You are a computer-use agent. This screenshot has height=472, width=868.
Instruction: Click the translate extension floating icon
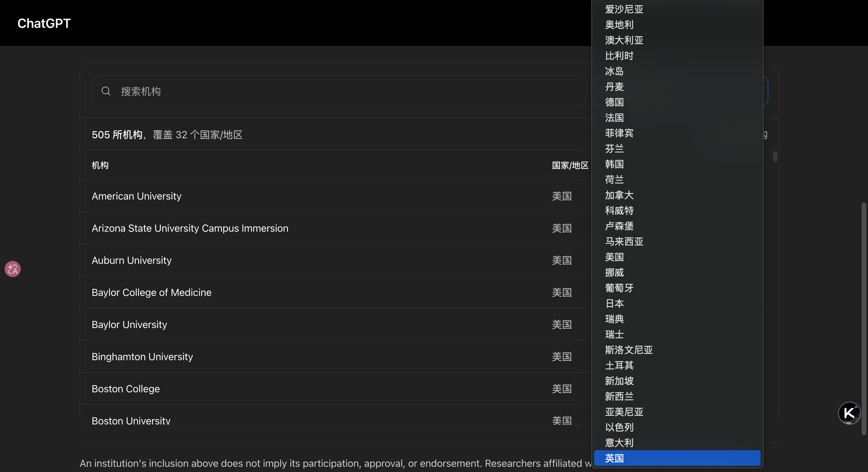[x=13, y=269]
